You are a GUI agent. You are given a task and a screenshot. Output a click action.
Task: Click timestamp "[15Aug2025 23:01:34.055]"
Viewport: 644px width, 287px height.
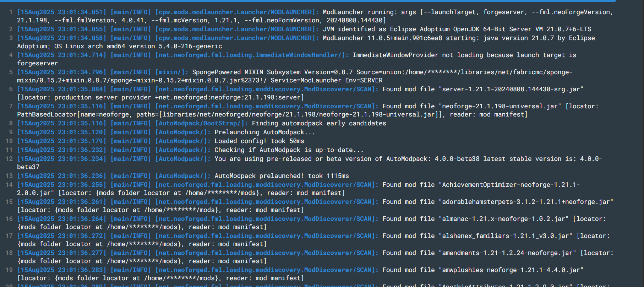(62, 29)
